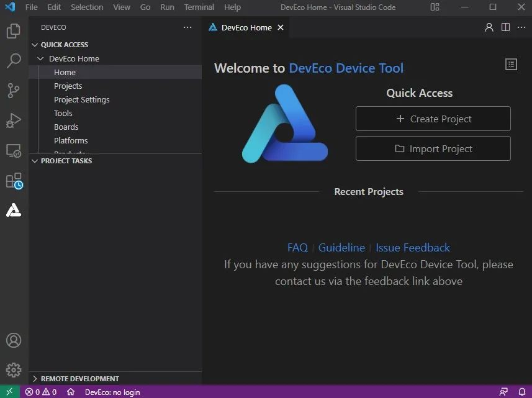This screenshot has width=532, height=398.
Task: Open the Explorer view in activity bar
Action: [x=14, y=31]
